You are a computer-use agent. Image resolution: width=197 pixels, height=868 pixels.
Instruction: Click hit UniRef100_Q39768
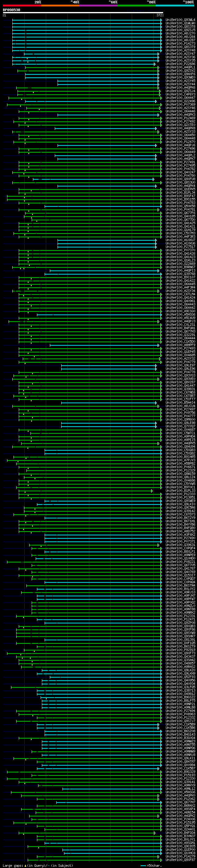tap(180, 274)
